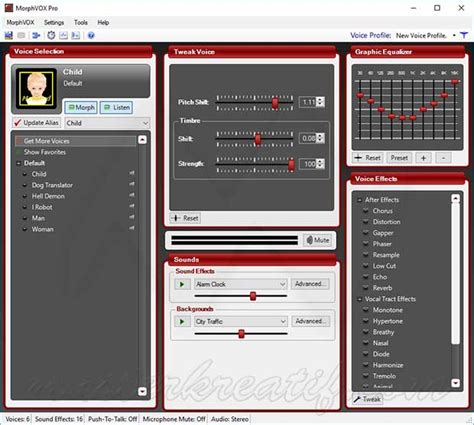Mute the microphone with the Mute button
This screenshot has width=474, height=425.
(317, 240)
